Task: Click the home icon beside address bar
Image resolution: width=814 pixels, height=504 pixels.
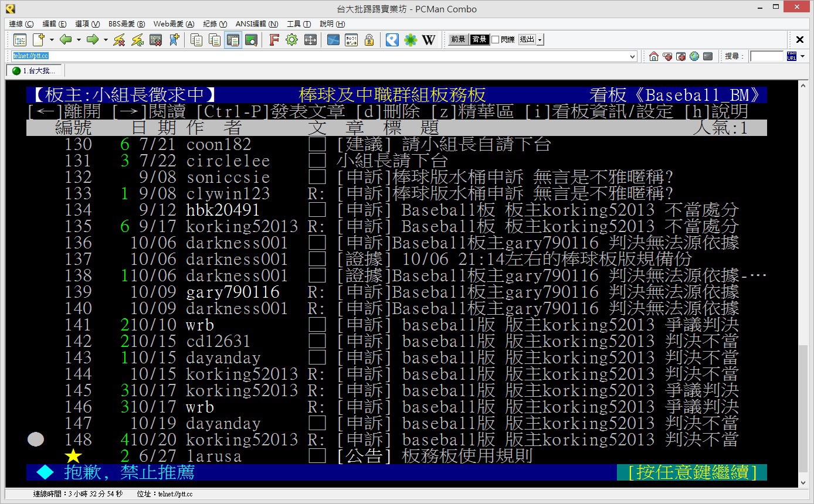Action: coord(653,56)
